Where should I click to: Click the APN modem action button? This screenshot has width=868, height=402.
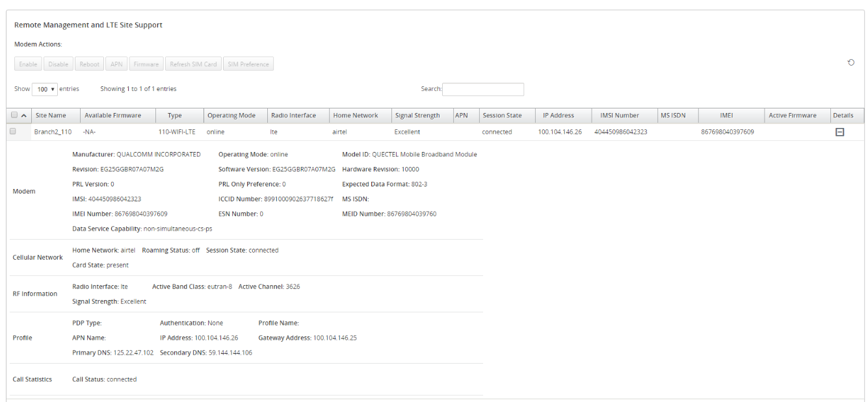pos(116,64)
